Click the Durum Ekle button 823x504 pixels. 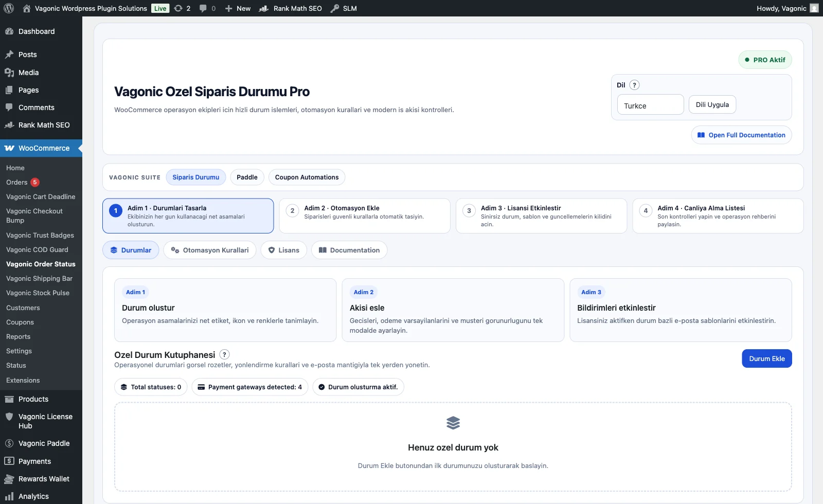click(x=766, y=358)
